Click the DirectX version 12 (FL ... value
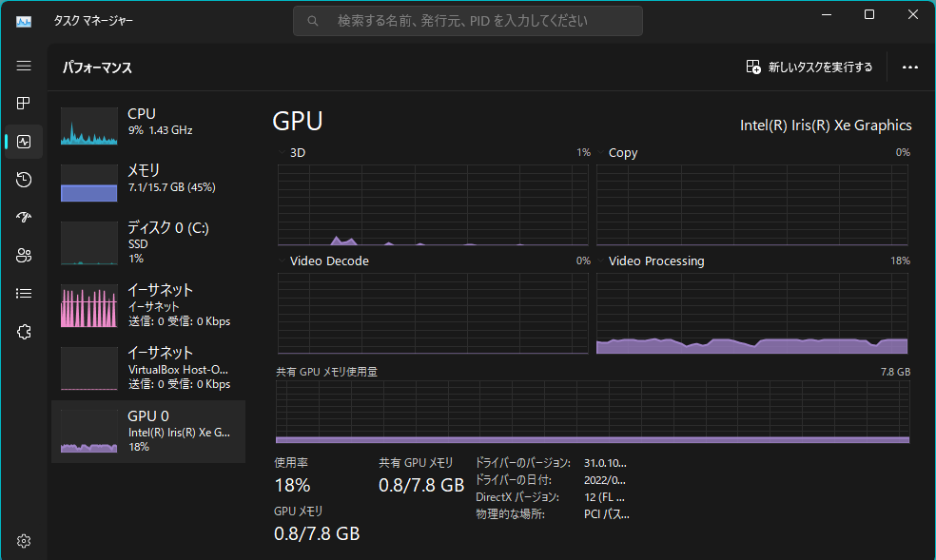 click(x=604, y=497)
